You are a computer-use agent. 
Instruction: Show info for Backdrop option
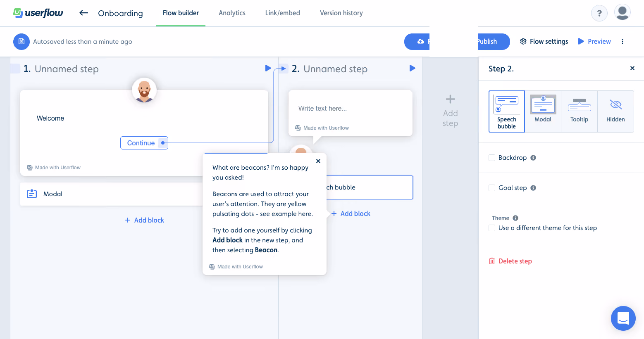(533, 158)
